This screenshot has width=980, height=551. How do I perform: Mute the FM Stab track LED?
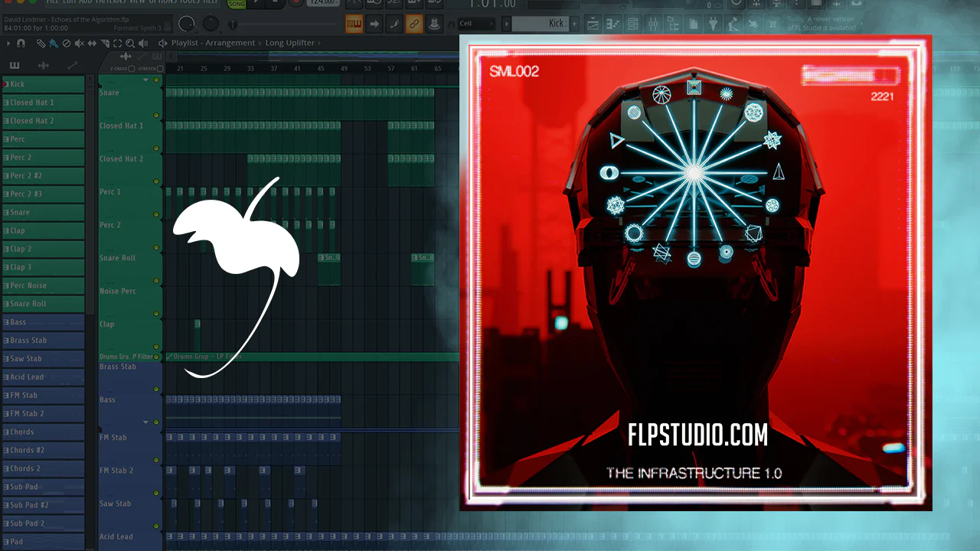pos(156,459)
